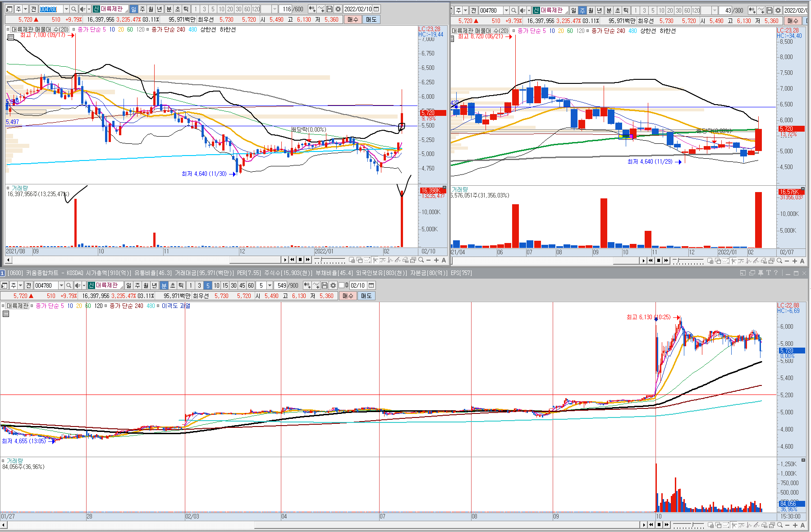Click the data table icon at daily chart corner
This screenshot has width=811, height=532.
point(11,37)
